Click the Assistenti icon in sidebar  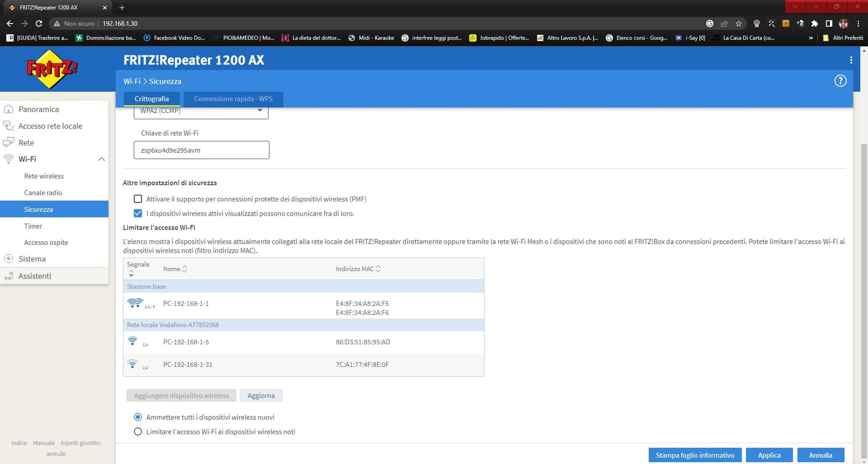tap(9, 276)
